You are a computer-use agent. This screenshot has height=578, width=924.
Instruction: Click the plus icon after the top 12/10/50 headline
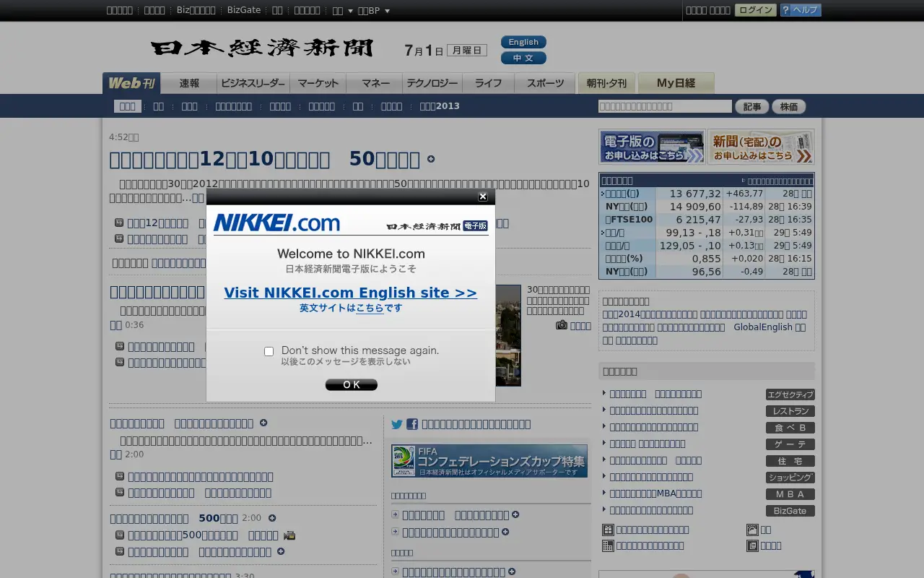(431, 159)
